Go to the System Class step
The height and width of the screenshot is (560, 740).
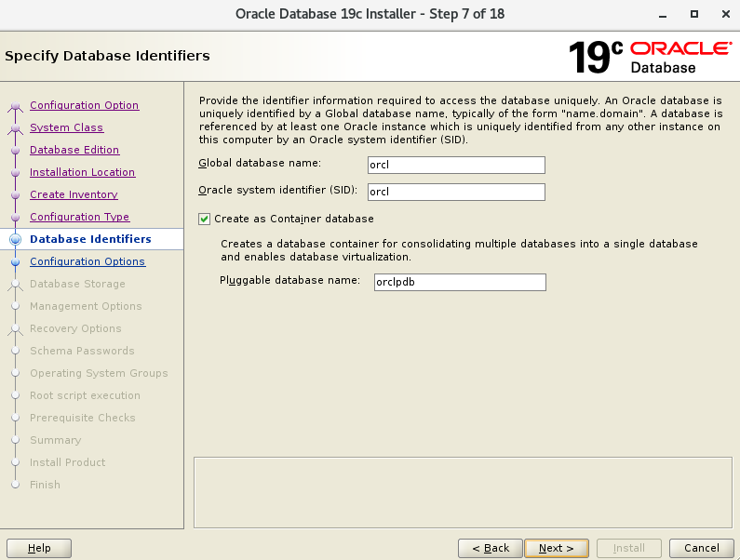click(x=66, y=127)
